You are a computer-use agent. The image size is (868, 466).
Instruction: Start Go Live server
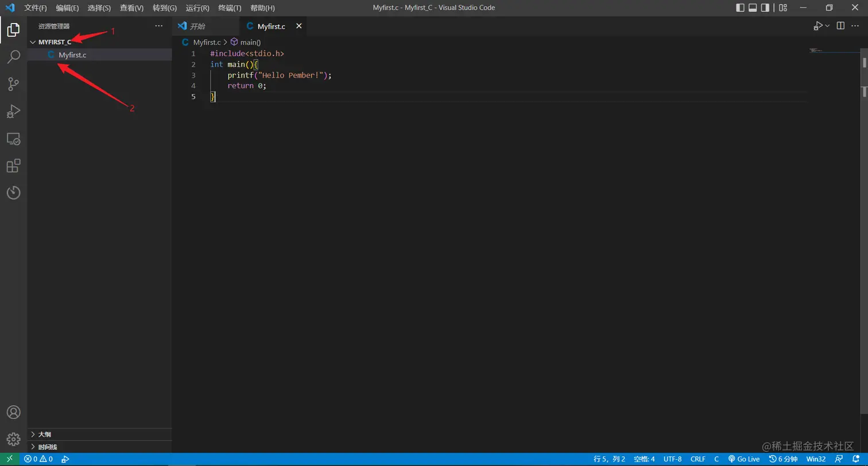point(744,459)
